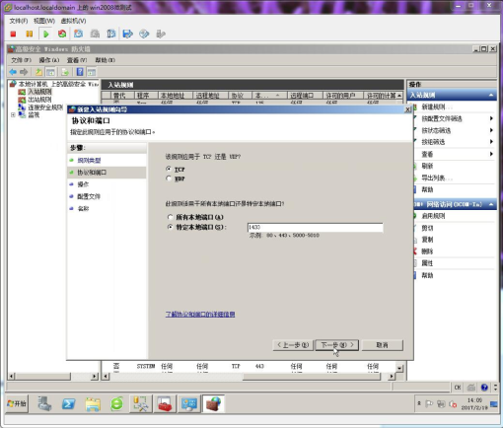Open the toolbox icon in taskbar
This screenshot has height=428, width=504.
pyautogui.click(x=165, y=404)
